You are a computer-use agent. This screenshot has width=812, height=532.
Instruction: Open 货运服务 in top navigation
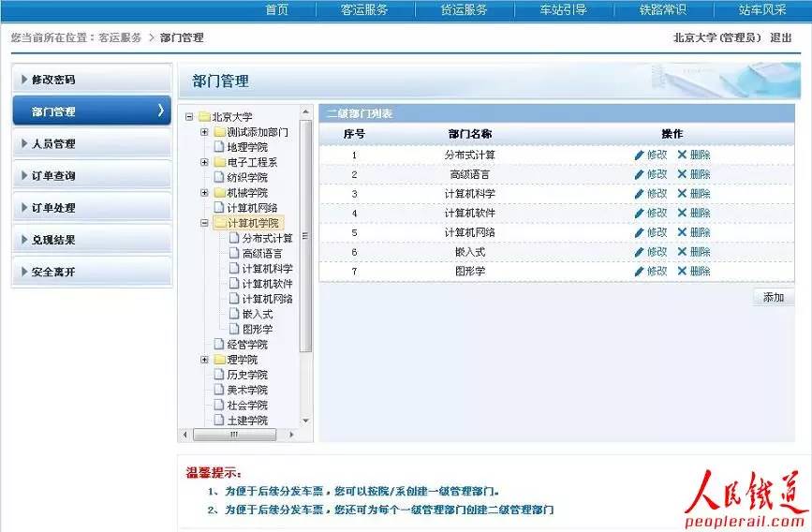point(464,10)
